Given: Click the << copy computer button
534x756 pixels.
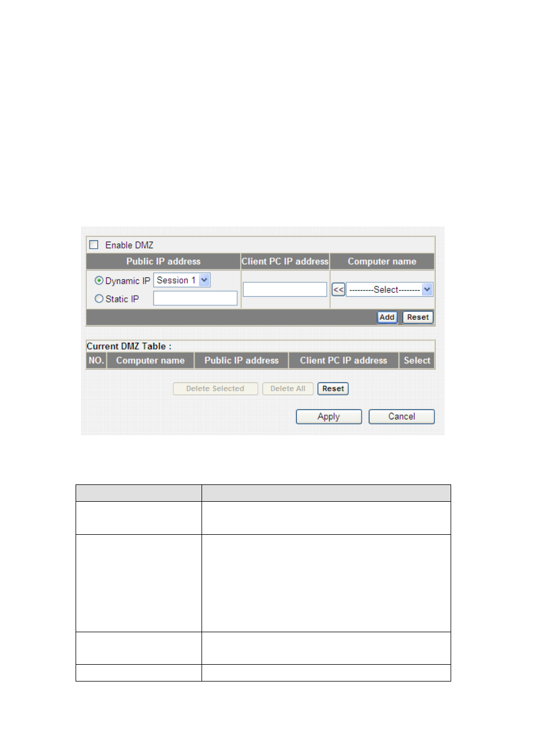Looking at the screenshot, I should pyautogui.click(x=338, y=290).
